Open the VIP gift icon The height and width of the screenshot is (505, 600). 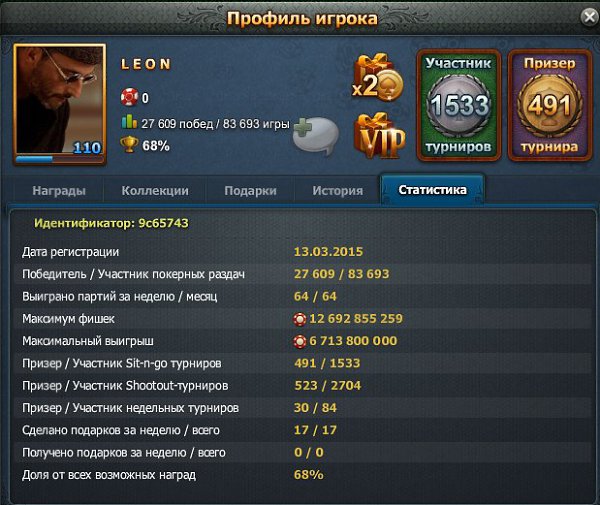click(380, 136)
